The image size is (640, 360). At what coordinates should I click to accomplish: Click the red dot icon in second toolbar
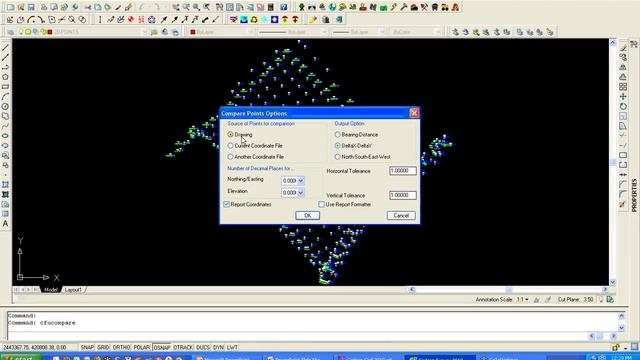pyautogui.click(x=131, y=19)
